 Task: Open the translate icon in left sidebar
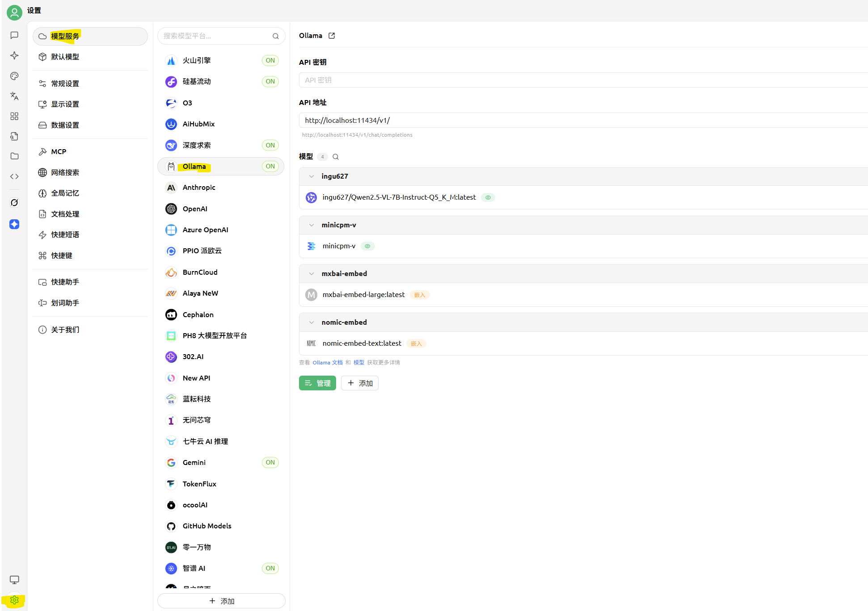[x=14, y=96]
